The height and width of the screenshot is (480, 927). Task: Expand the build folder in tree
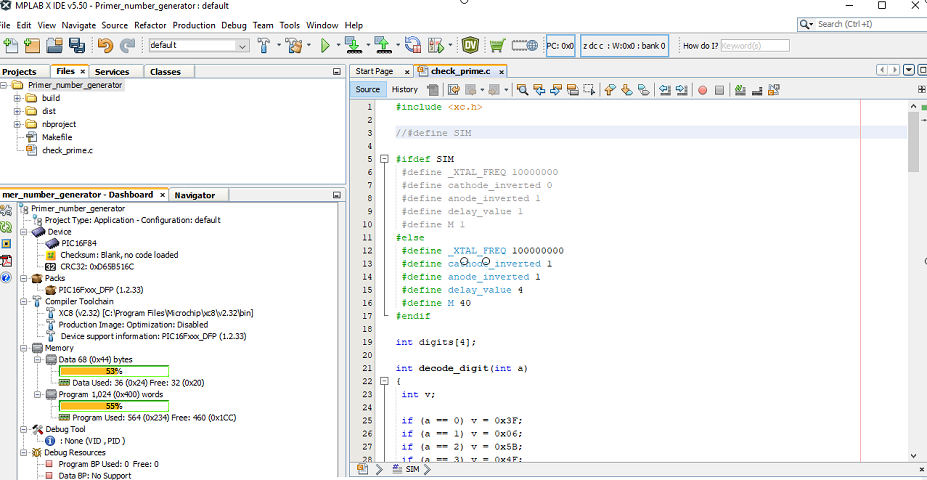pyautogui.click(x=18, y=98)
